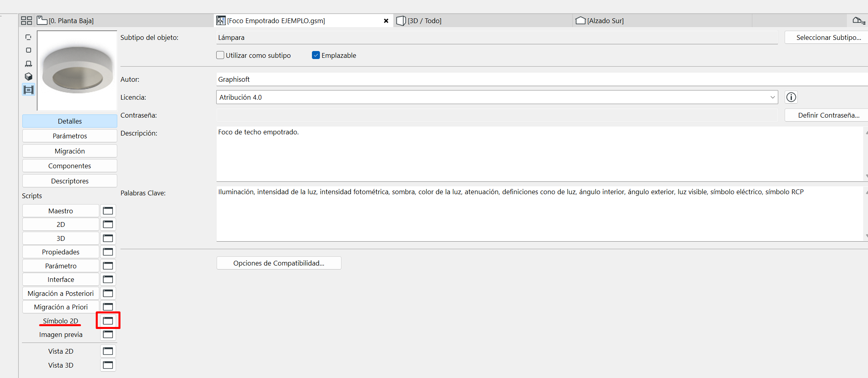Click Seleccionar Subtipo button
The height and width of the screenshot is (378, 868).
[828, 37]
